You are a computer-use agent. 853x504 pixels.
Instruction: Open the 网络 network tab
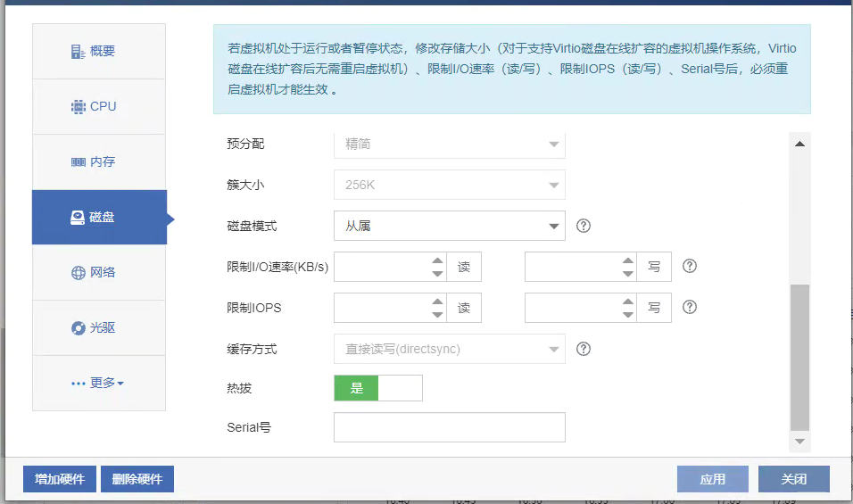coord(99,272)
